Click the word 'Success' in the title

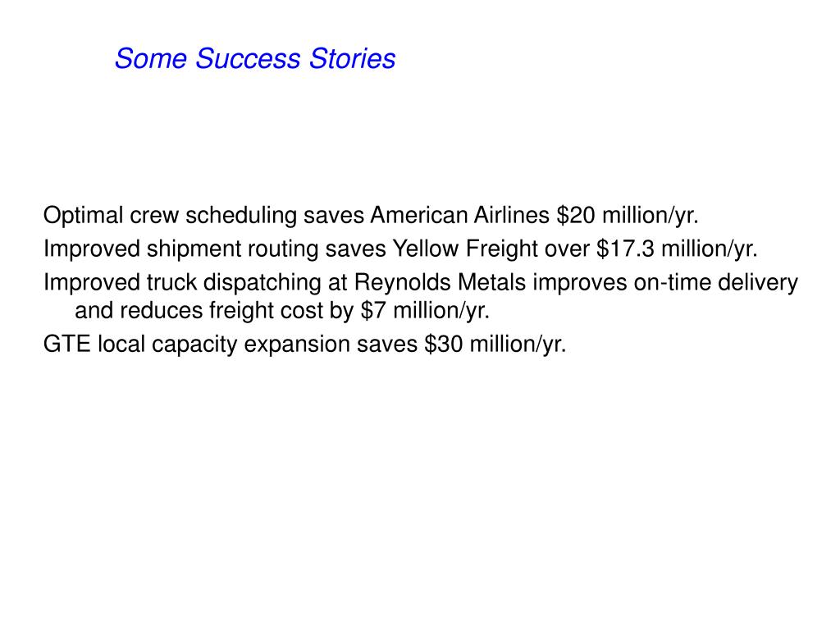[248, 58]
